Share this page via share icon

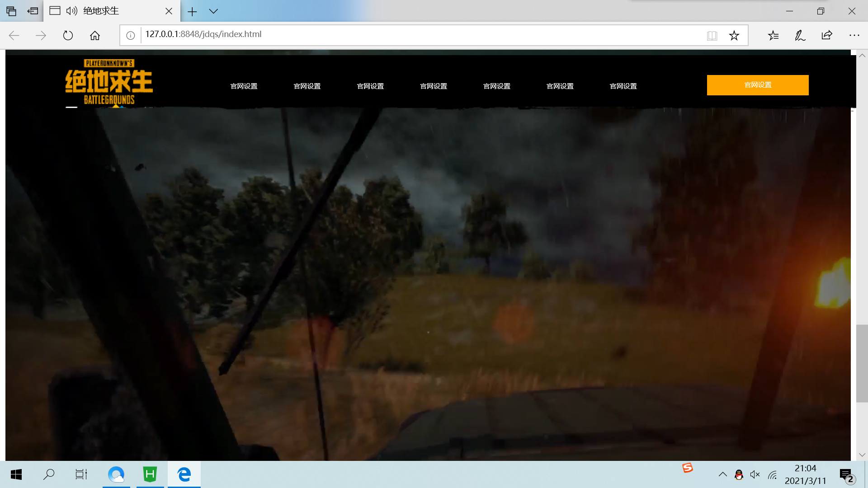click(x=827, y=35)
